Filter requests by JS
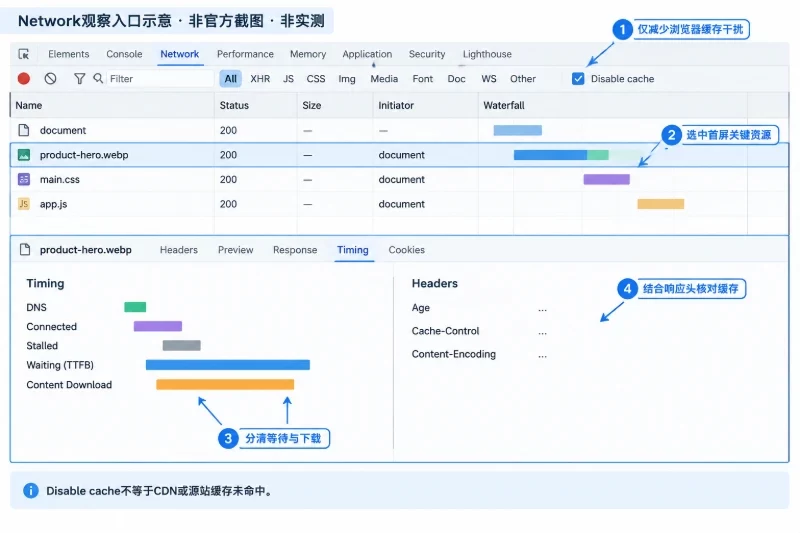Viewport: 800px width, 533px height. pyautogui.click(x=288, y=79)
